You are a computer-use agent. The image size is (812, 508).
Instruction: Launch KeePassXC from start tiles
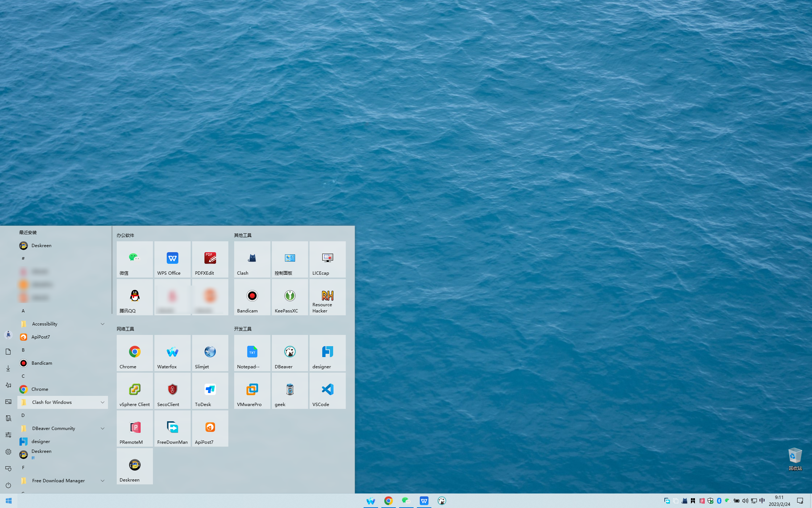pyautogui.click(x=290, y=298)
